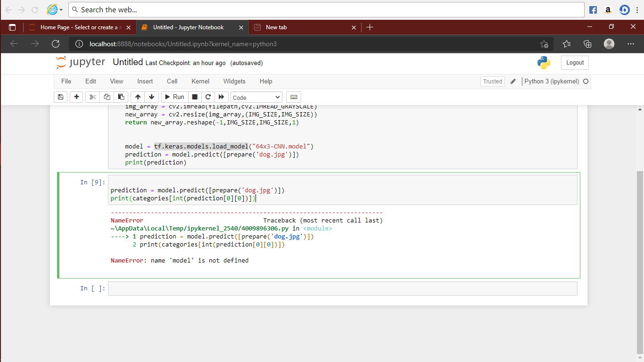Image resolution: width=644 pixels, height=362 pixels.
Task: Click the Logout button
Action: point(574,62)
